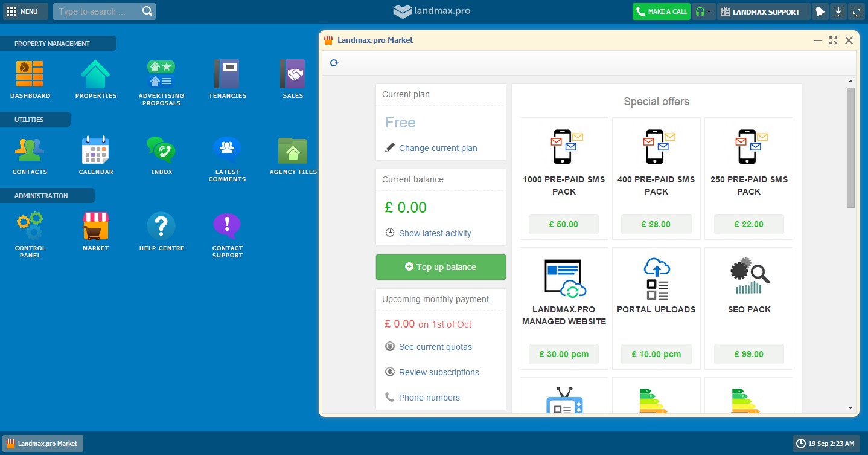Open the Agency Files folder icon
The height and width of the screenshot is (455, 868).
293,150
